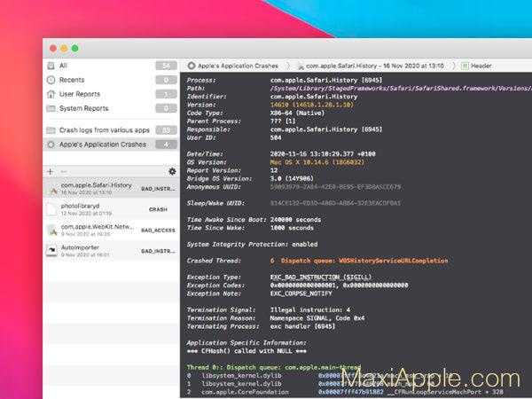Click Apple's Application Crashes breadcrumb

pos(238,66)
